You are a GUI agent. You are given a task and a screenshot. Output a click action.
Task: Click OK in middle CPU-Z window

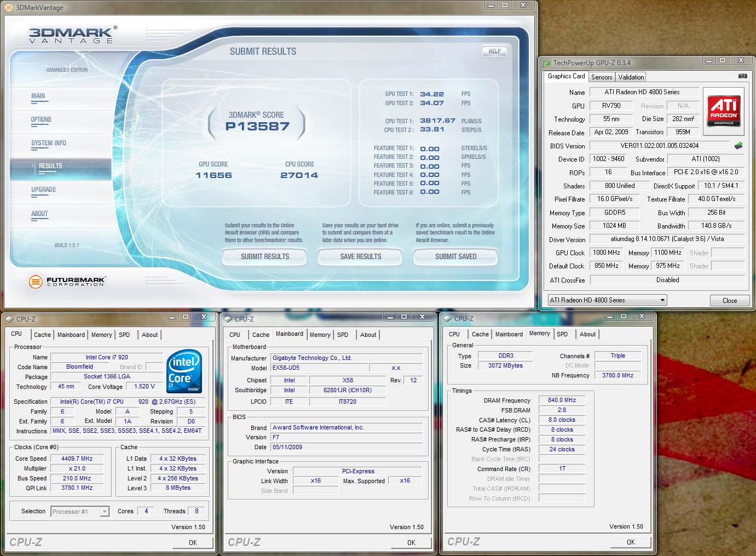tap(411, 542)
